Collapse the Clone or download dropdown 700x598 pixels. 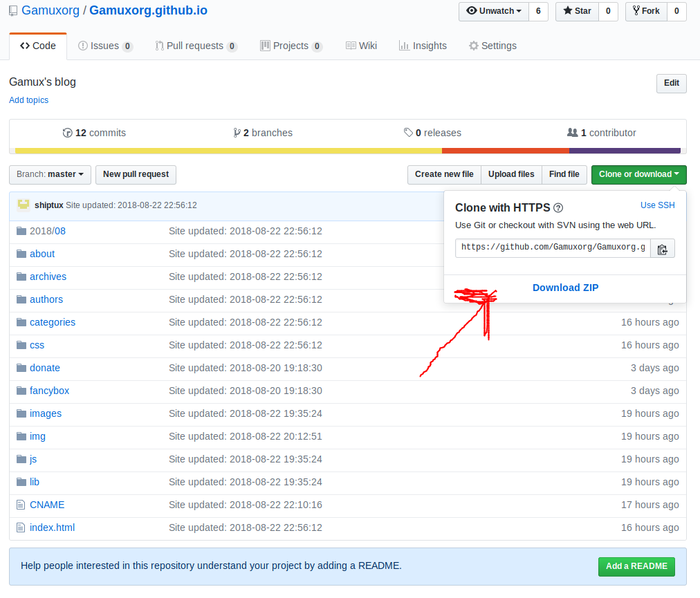click(x=638, y=174)
